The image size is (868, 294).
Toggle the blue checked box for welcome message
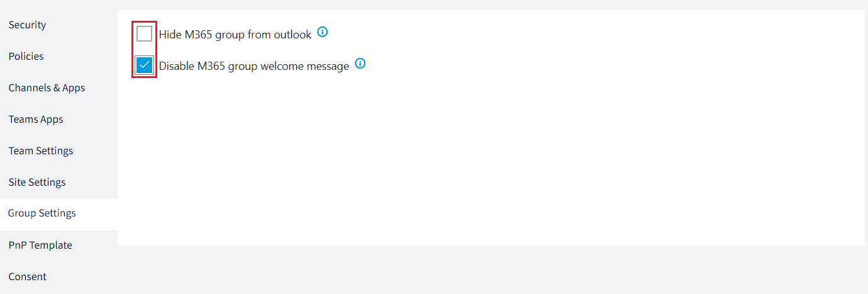(145, 65)
